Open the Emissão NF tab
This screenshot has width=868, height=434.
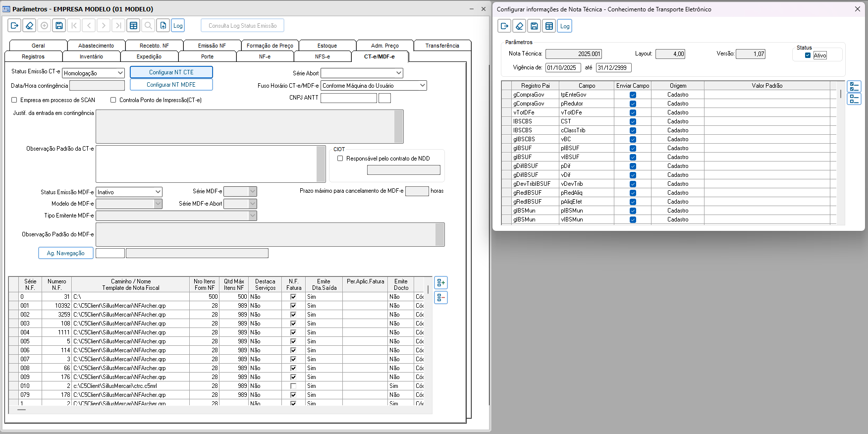212,46
